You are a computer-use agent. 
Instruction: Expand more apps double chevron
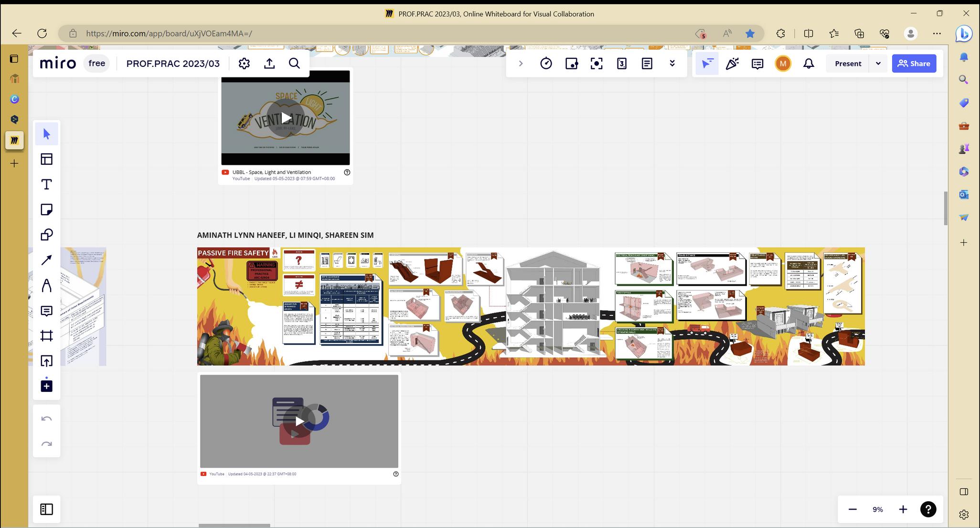672,64
